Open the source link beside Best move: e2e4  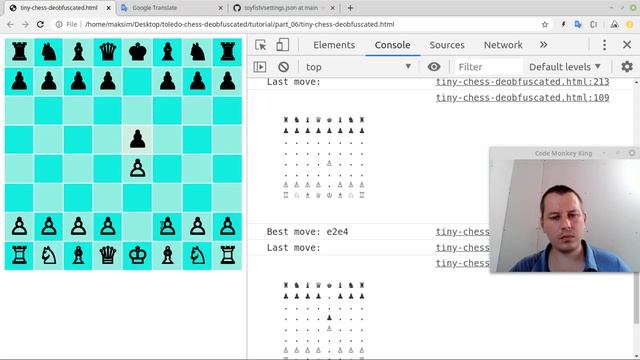click(x=462, y=231)
